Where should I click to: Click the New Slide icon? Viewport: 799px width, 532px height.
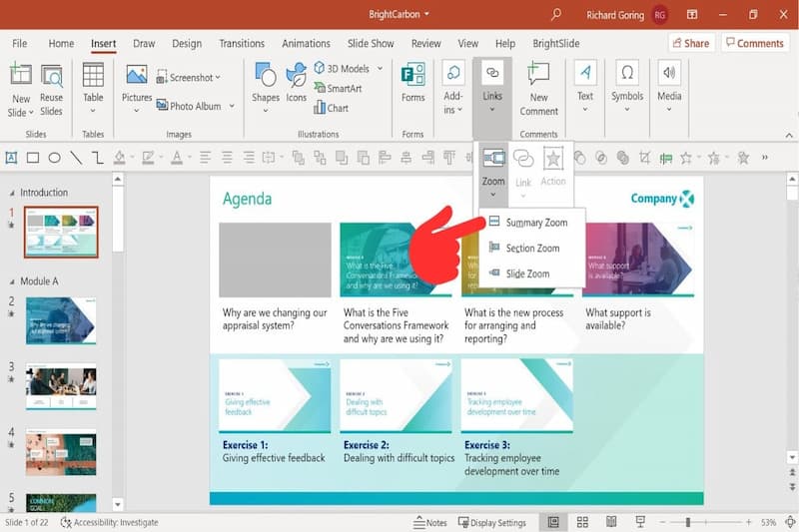click(21, 76)
